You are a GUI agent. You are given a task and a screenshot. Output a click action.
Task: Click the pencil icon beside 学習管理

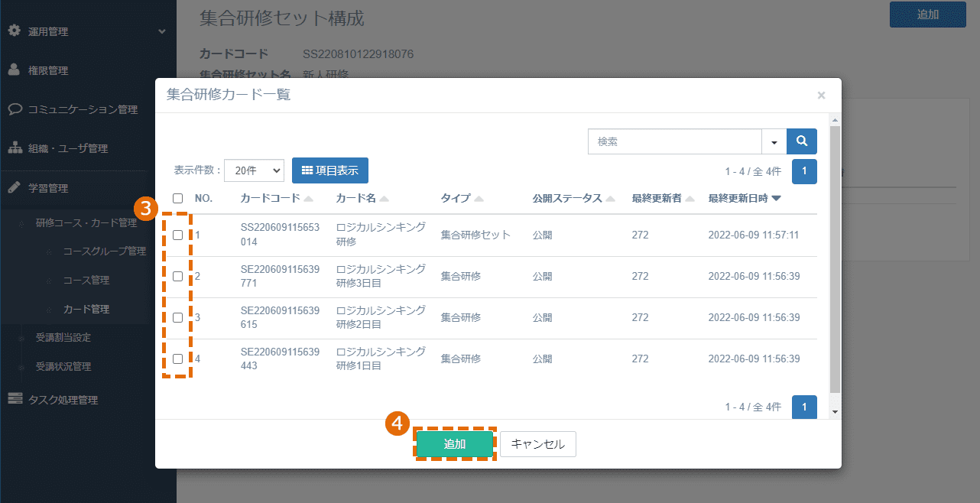tap(14, 187)
